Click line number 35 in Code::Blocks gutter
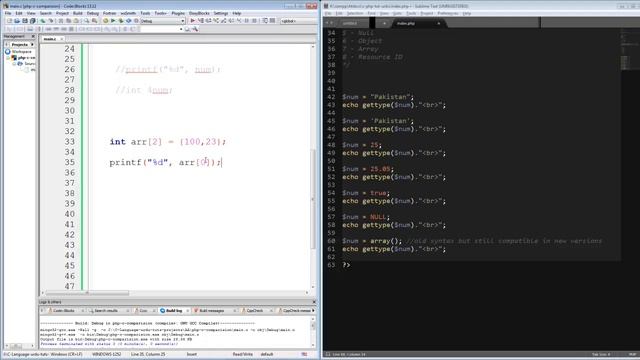Viewport: 640px width, 360px height. pyautogui.click(x=69, y=162)
